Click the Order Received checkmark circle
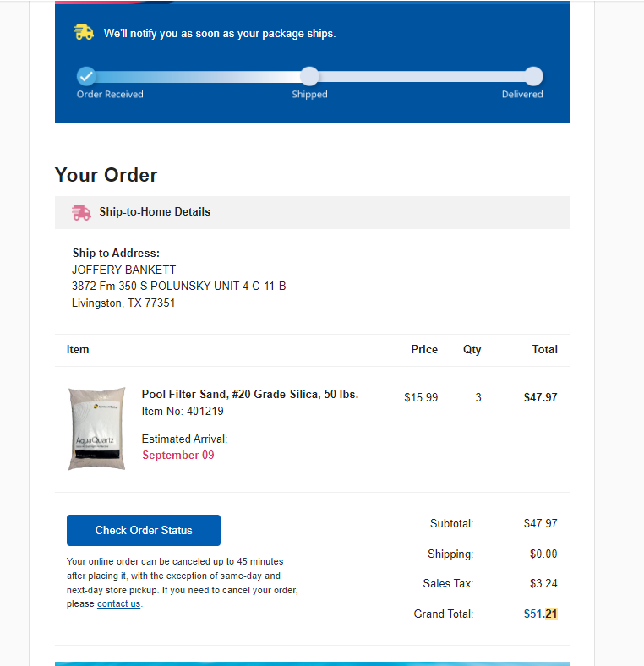This screenshot has height=666, width=644. pos(86,76)
